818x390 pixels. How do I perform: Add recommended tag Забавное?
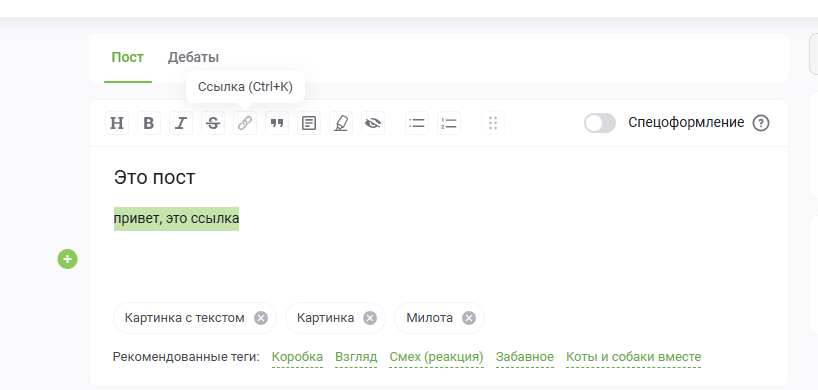click(525, 357)
